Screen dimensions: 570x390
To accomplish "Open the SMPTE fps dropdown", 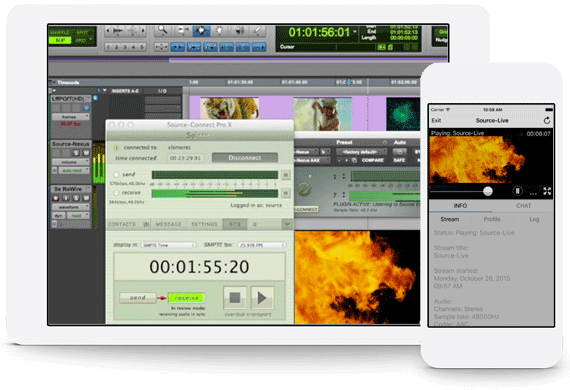I will [261, 245].
